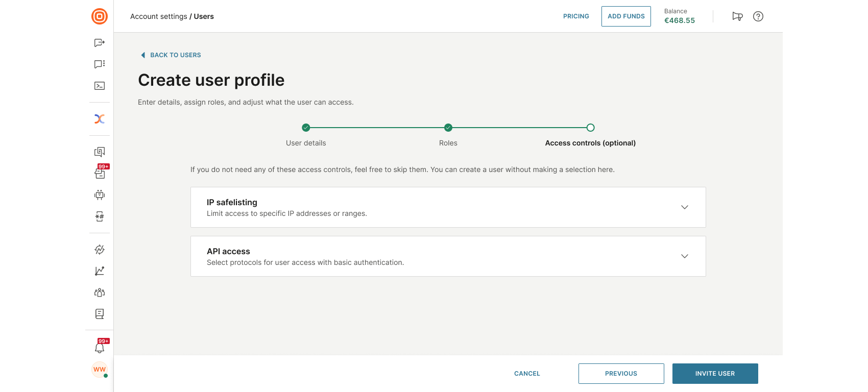868x392 pixels.
Task: Open the overlapping chat windows sidebar icon
Action: click(100, 152)
